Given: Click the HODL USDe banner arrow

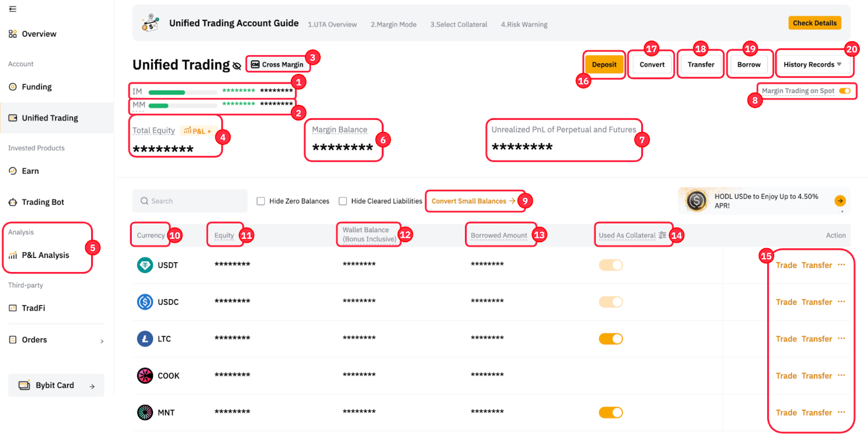Looking at the screenshot, I should click(840, 201).
